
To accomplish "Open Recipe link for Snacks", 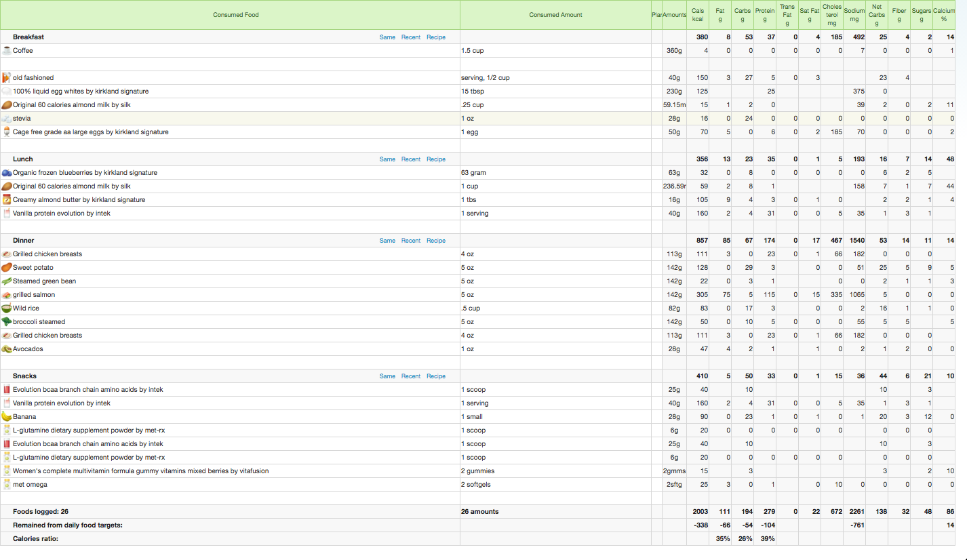I will [x=436, y=376].
